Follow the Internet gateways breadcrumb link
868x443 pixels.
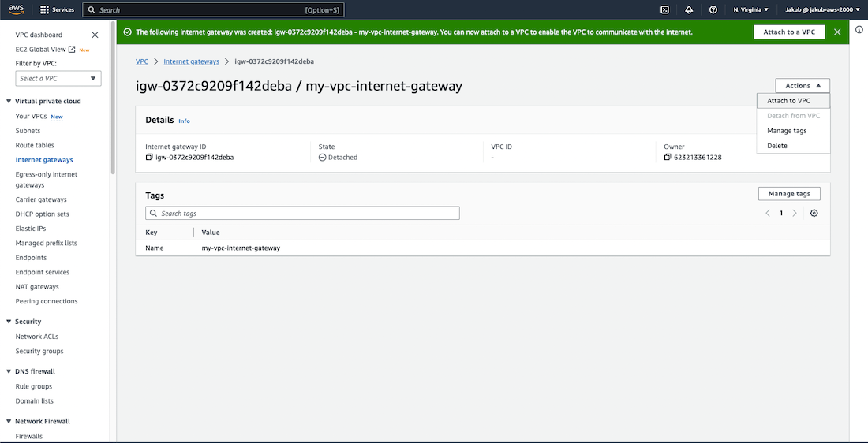pyautogui.click(x=191, y=61)
